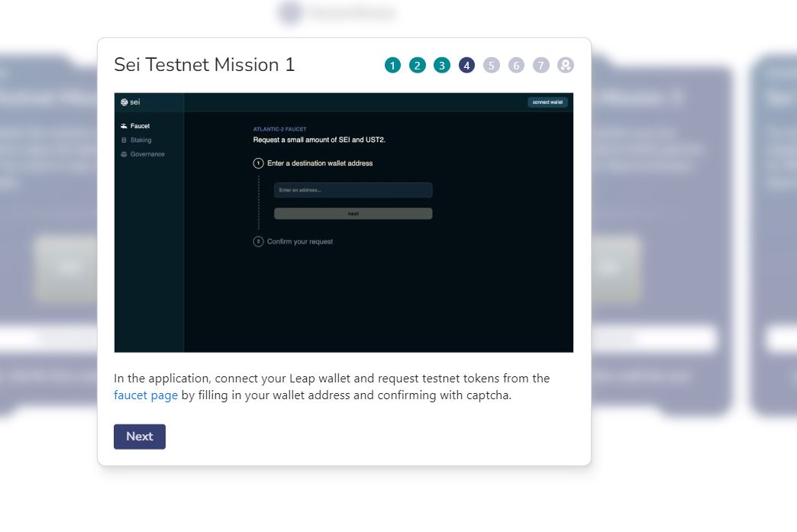Click the Sei faucet tutorial screenshot
This screenshot has width=797, height=532.
(344, 223)
